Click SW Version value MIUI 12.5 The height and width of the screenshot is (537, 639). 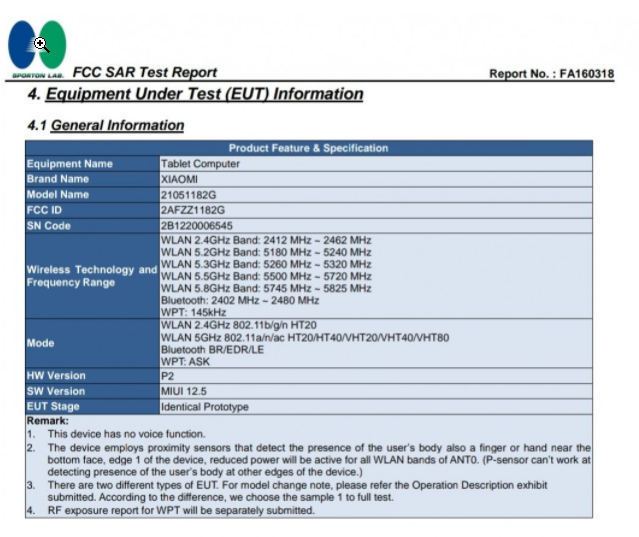click(x=184, y=392)
